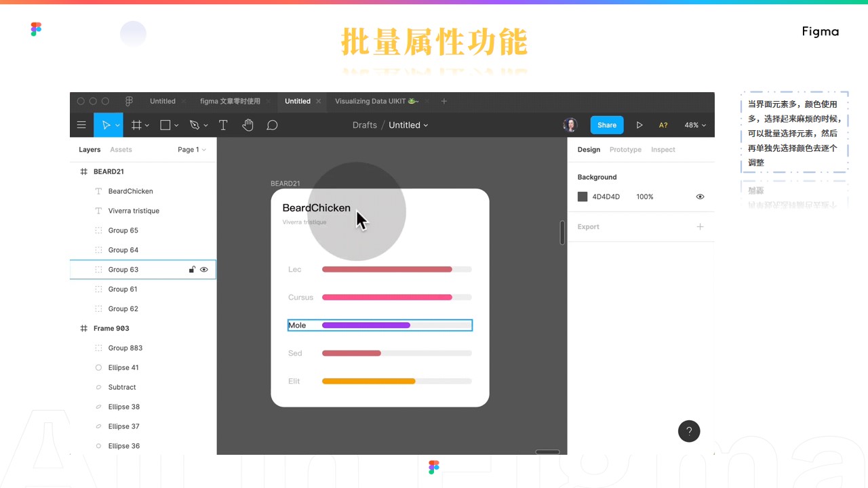
Task: Open the Page 1 dropdown
Action: pyautogui.click(x=192, y=150)
